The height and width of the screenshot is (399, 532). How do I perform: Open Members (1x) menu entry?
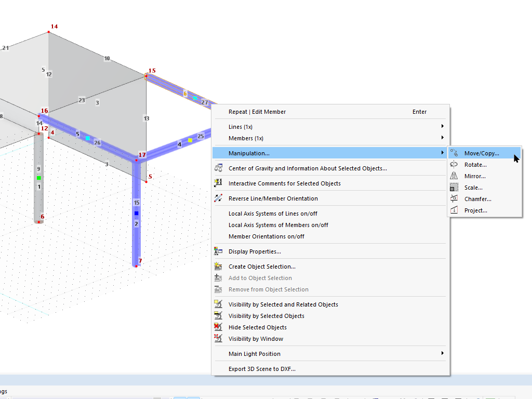coord(329,138)
